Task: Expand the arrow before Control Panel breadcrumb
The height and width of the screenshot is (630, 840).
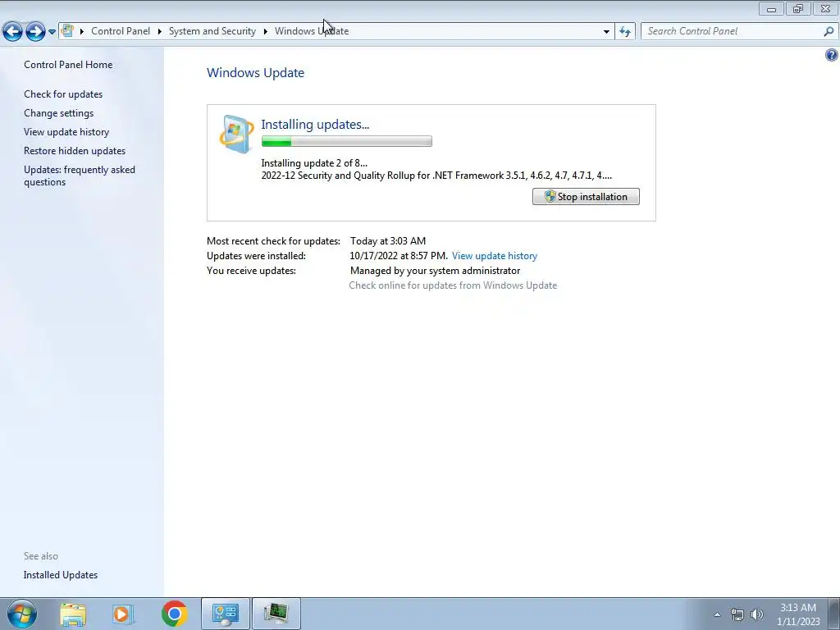Action: coord(82,31)
